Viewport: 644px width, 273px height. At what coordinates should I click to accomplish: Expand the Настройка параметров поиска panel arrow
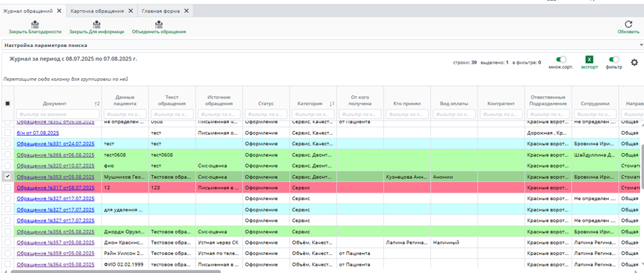click(641, 45)
